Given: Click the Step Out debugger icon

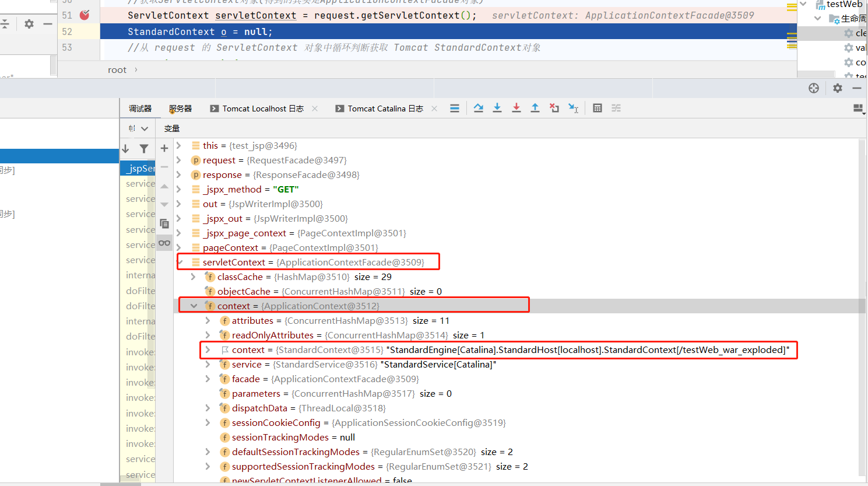Looking at the screenshot, I should pyautogui.click(x=535, y=108).
